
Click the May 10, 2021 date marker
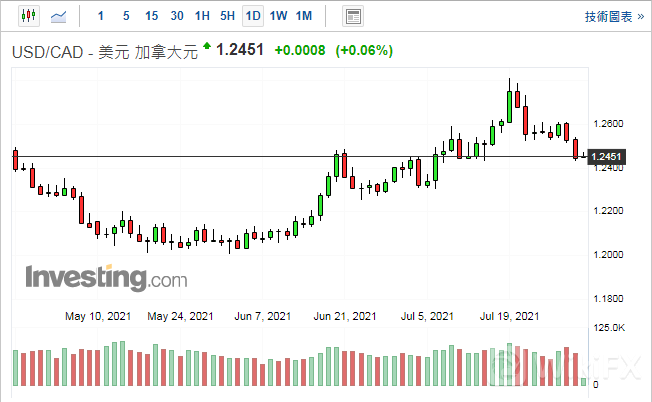click(98, 316)
